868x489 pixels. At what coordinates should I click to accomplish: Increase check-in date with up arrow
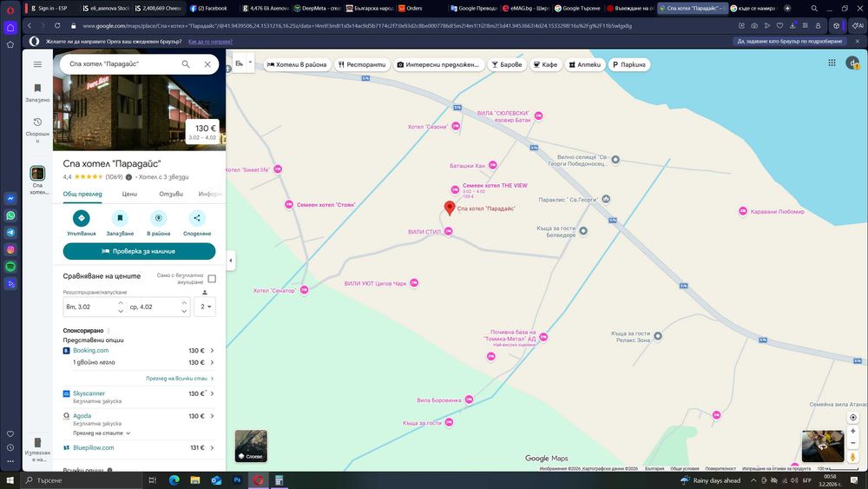click(x=121, y=303)
